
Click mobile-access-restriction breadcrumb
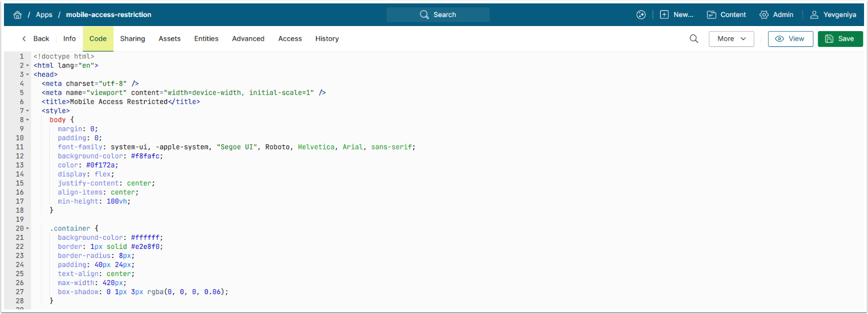(108, 15)
